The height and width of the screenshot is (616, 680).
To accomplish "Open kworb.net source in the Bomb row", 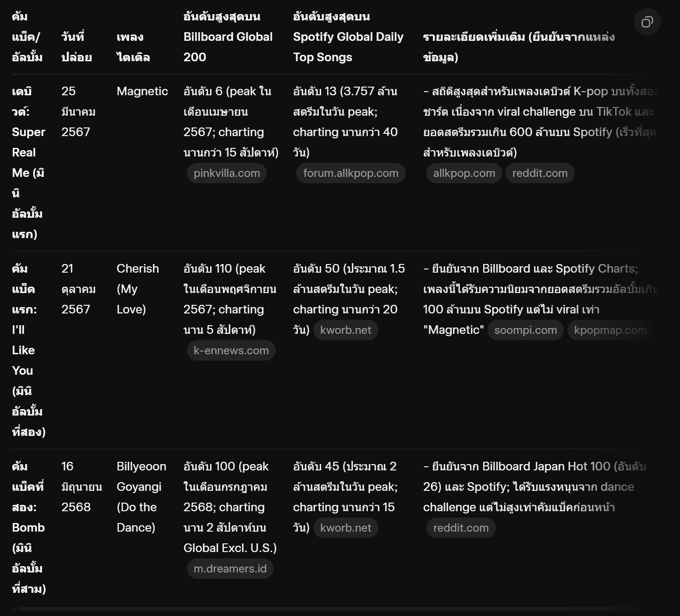I will pos(345,528).
